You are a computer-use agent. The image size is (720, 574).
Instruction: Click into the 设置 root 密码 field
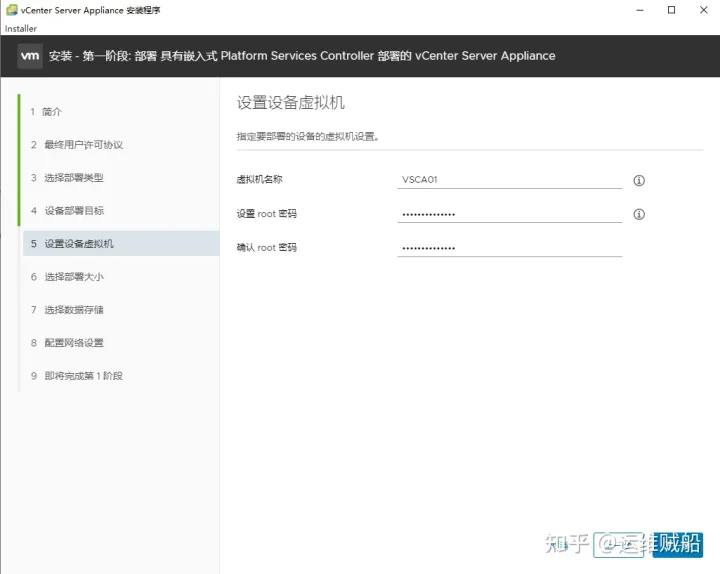(509, 214)
